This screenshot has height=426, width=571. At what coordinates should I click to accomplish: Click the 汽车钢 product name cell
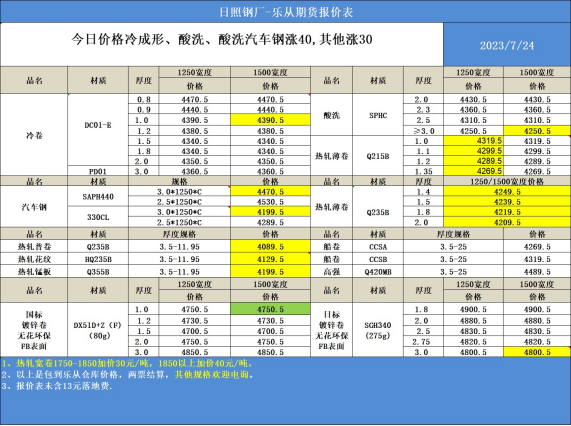(34, 207)
